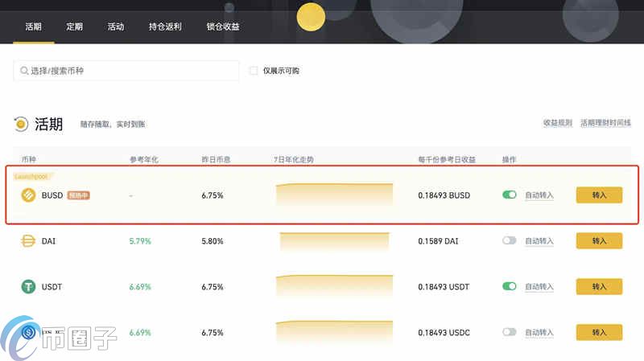Click the 每千份参考日收益 column header
Viewport: 644px width, 361px height.
click(x=447, y=159)
